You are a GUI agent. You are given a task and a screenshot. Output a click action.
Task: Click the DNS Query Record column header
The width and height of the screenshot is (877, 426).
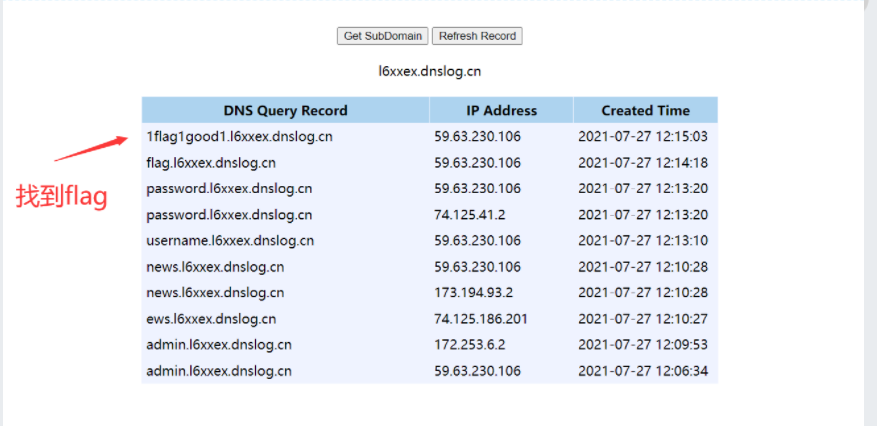[285, 110]
